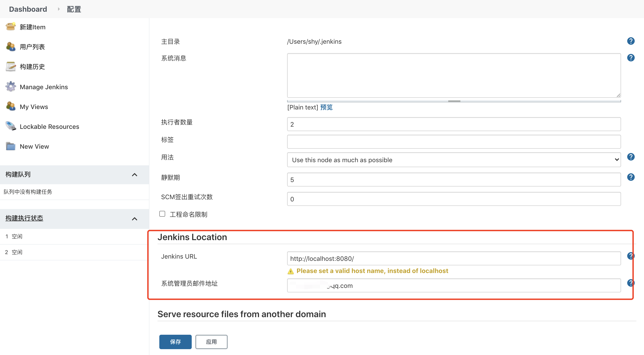The width and height of the screenshot is (644, 355).
Task: Click the Jenkins URL input field
Action: coord(453,258)
